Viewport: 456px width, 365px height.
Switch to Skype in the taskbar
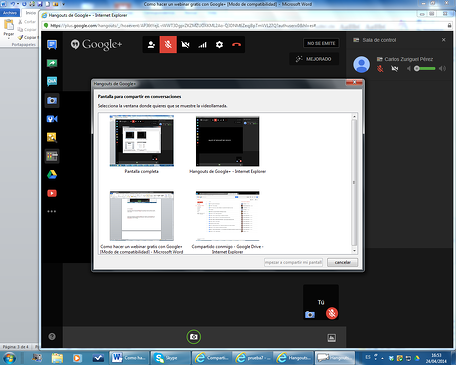171,358
